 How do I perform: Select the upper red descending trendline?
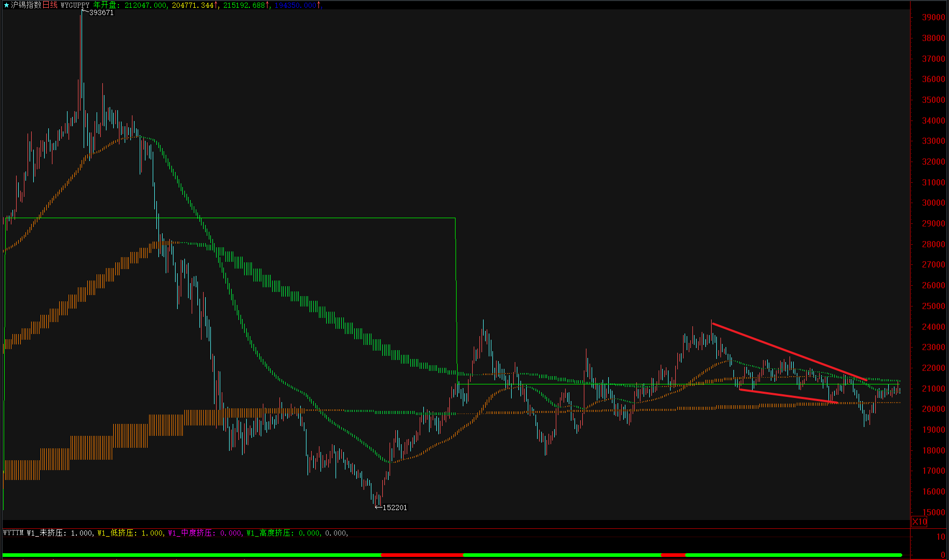(788, 352)
